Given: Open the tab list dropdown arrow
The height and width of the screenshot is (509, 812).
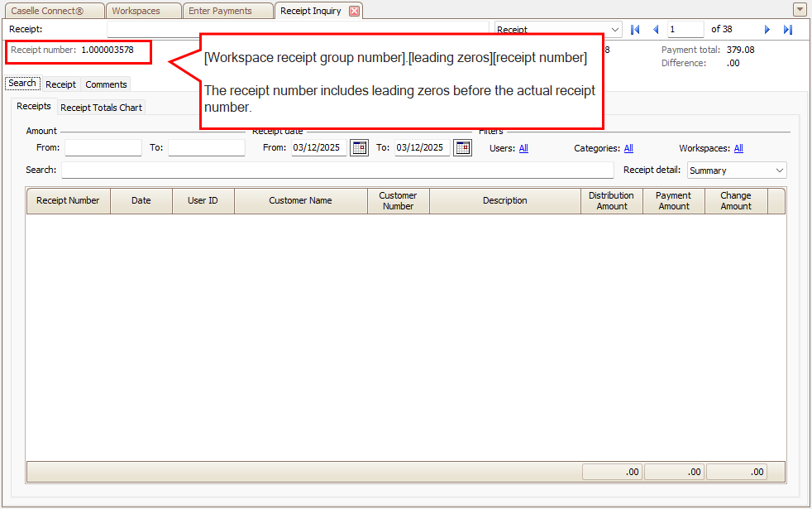Looking at the screenshot, I should pos(799,9).
